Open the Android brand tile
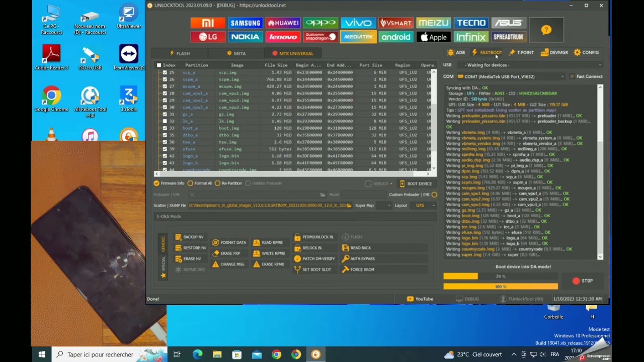 (395, 37)
